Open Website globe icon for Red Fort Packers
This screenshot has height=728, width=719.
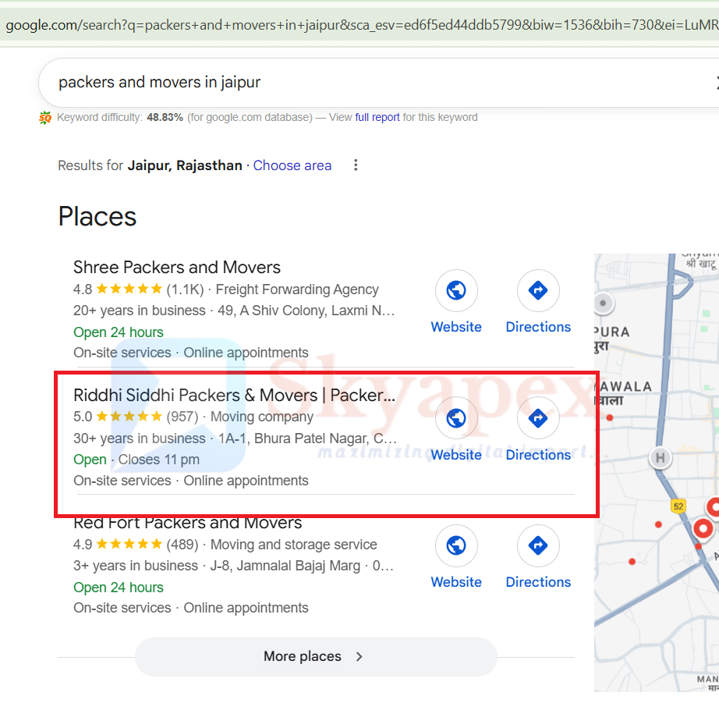point(456,545)
